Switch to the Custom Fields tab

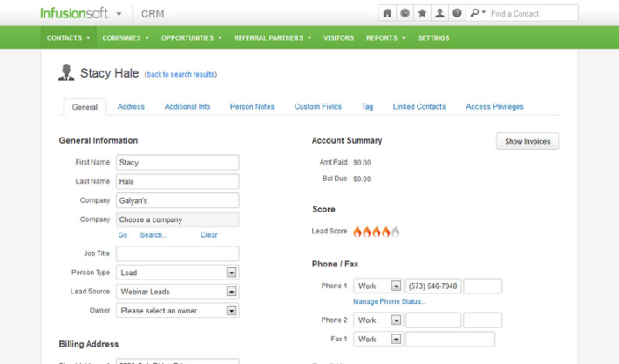pos(317,107)
